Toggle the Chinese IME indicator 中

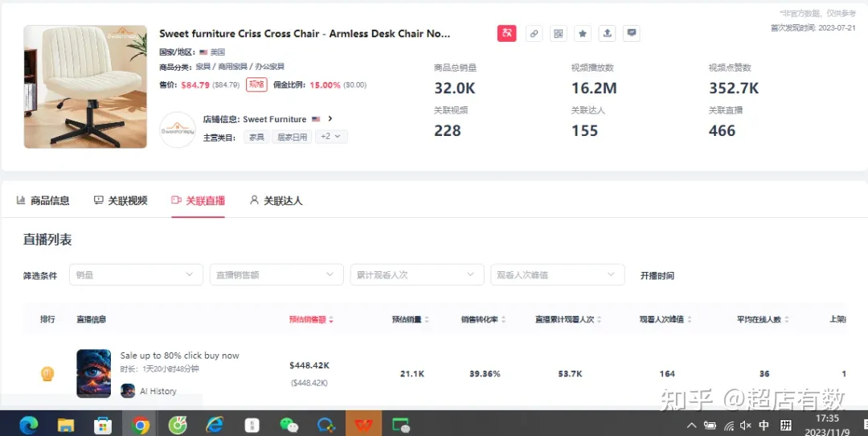764,426
